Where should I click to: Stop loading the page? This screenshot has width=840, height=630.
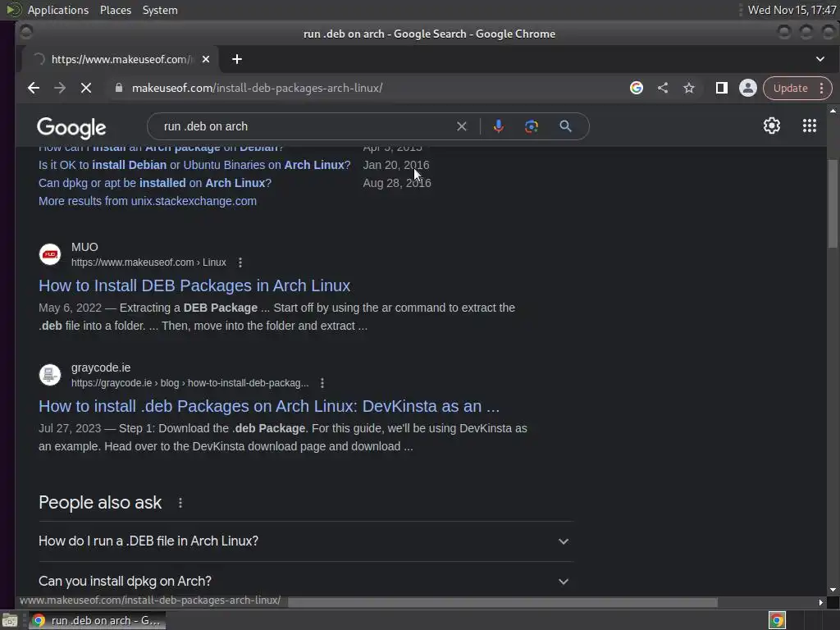click(85, 88)
